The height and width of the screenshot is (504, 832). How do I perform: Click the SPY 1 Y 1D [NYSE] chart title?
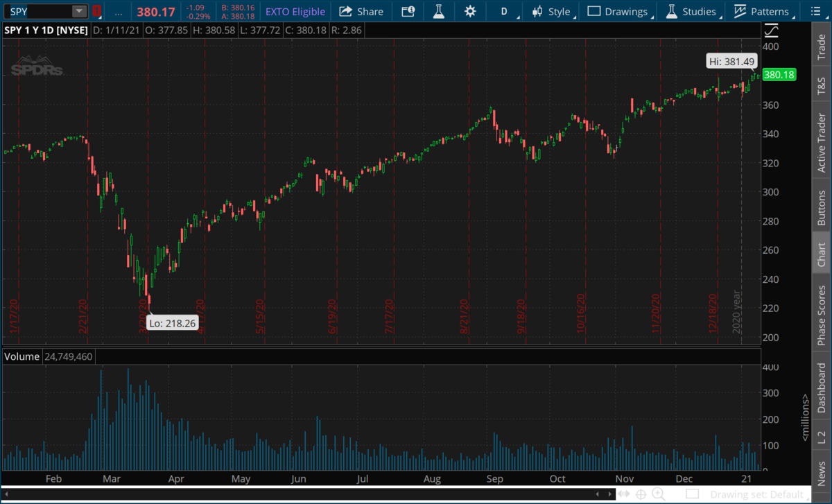[45, 31]
